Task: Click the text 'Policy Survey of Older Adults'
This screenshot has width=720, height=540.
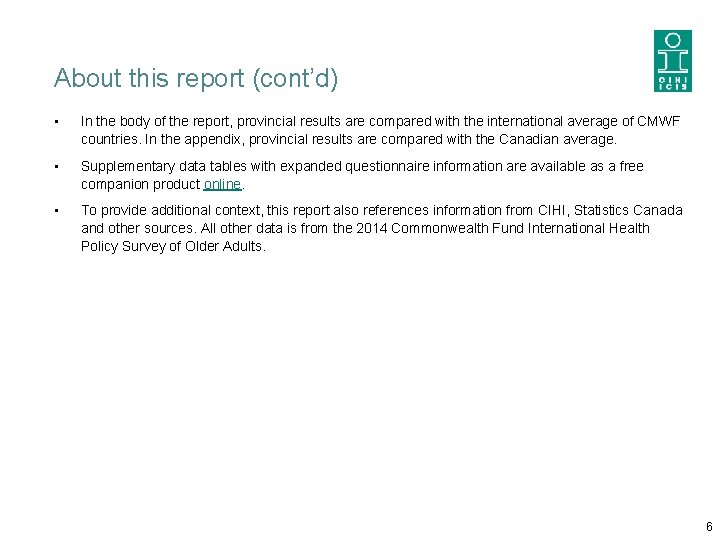Action: click(x=172, y=246)
